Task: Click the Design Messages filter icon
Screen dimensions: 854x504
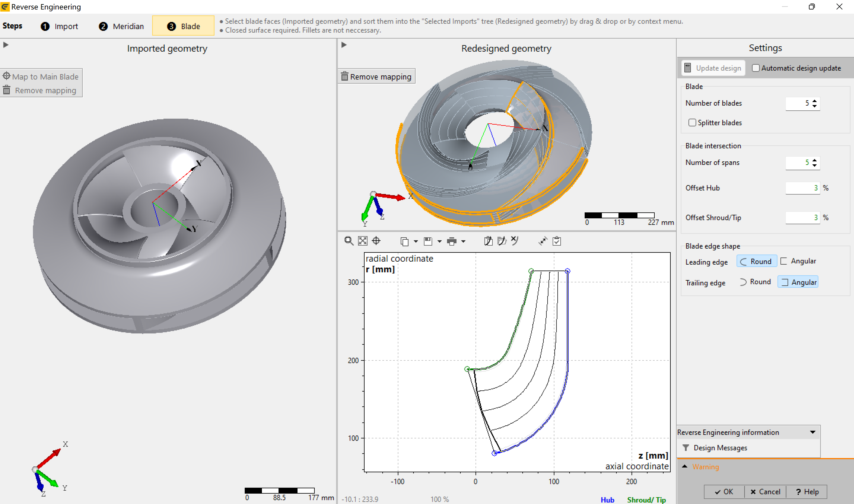Action: pos(686,448)
